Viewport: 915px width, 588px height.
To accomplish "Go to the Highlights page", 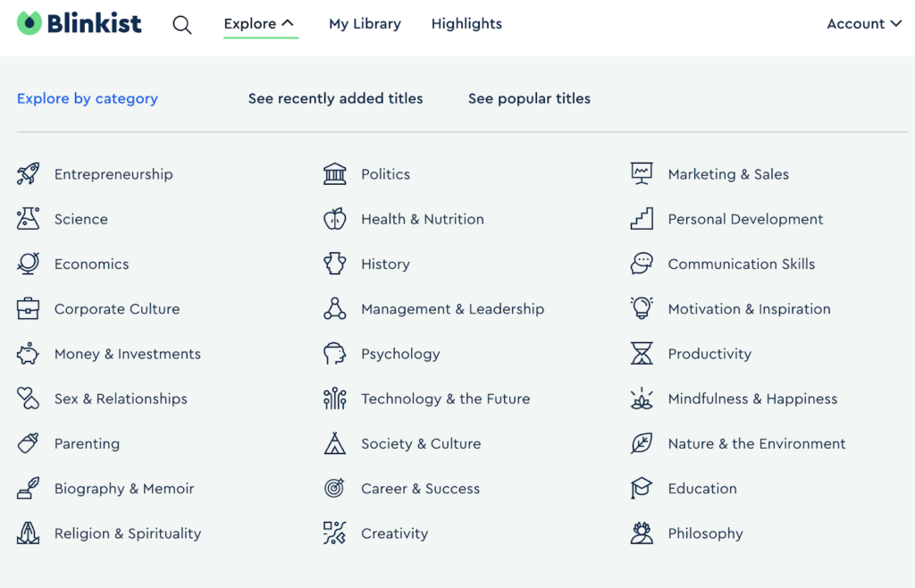I will point(466,24).
